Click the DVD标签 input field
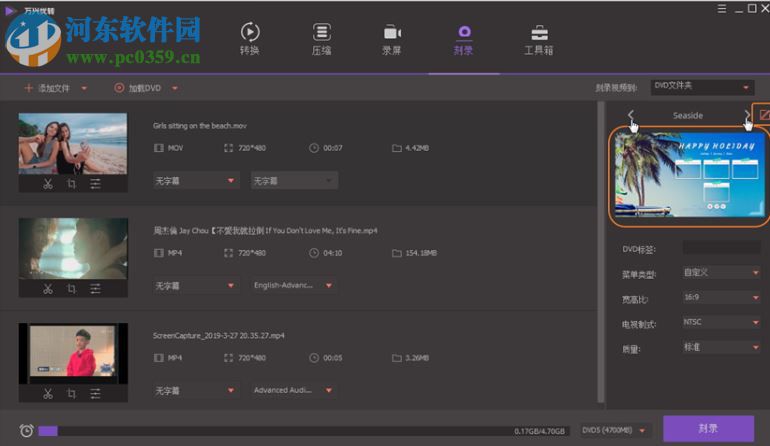Screen dimensions: 770x446 pos(721,249)
